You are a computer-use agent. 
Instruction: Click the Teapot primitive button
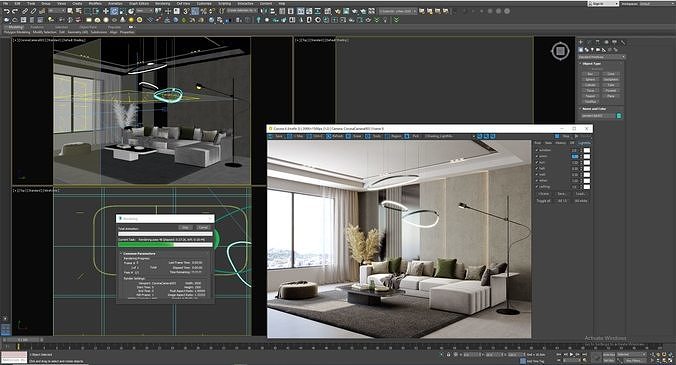click(x=590, y=96)
